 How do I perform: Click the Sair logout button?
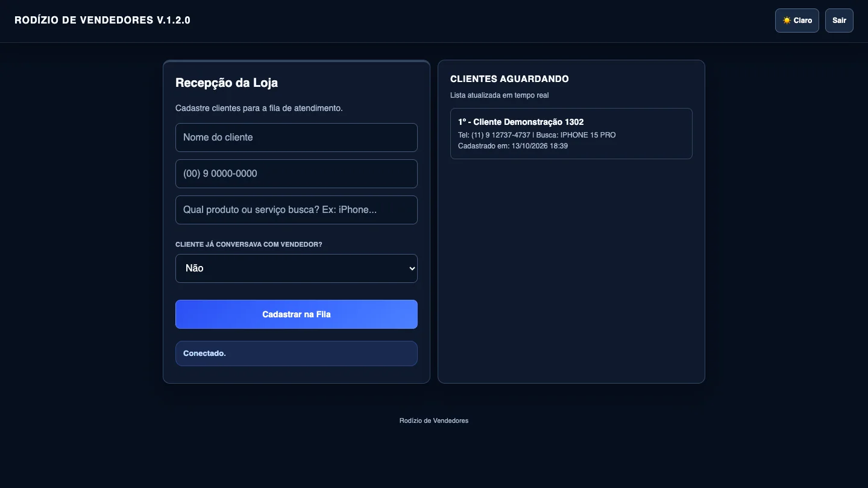839,21
